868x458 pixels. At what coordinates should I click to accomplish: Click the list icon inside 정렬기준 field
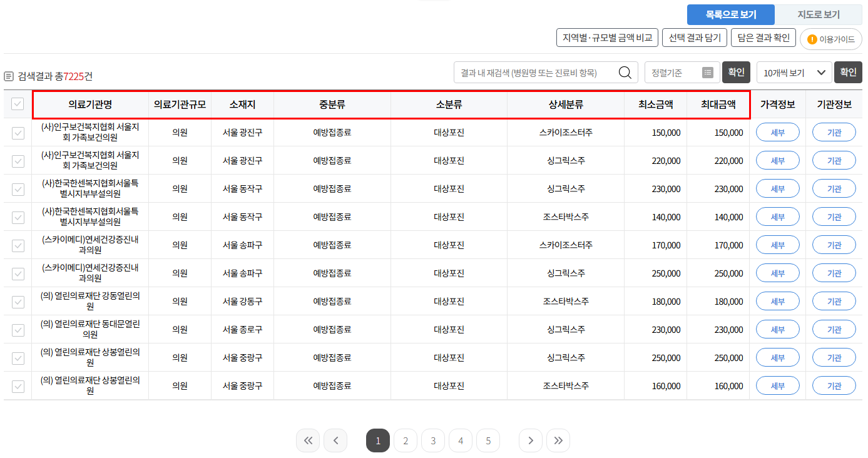point(708,72)
